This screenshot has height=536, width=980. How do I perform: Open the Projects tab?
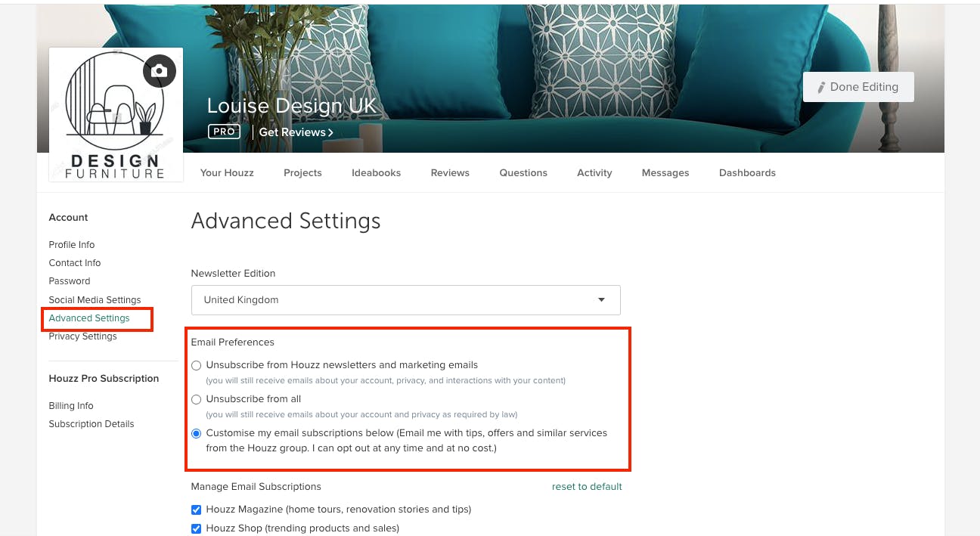point(302,173)
